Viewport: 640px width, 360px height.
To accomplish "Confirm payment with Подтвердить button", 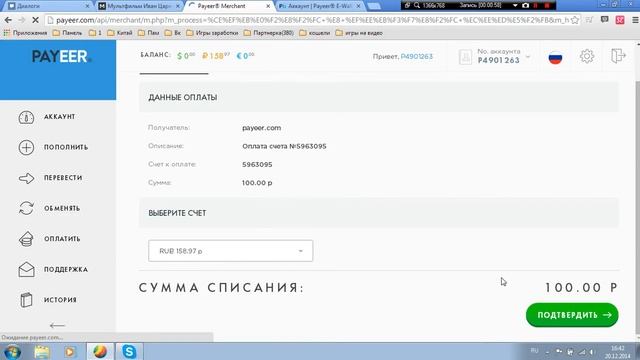I will coord(572,315).
